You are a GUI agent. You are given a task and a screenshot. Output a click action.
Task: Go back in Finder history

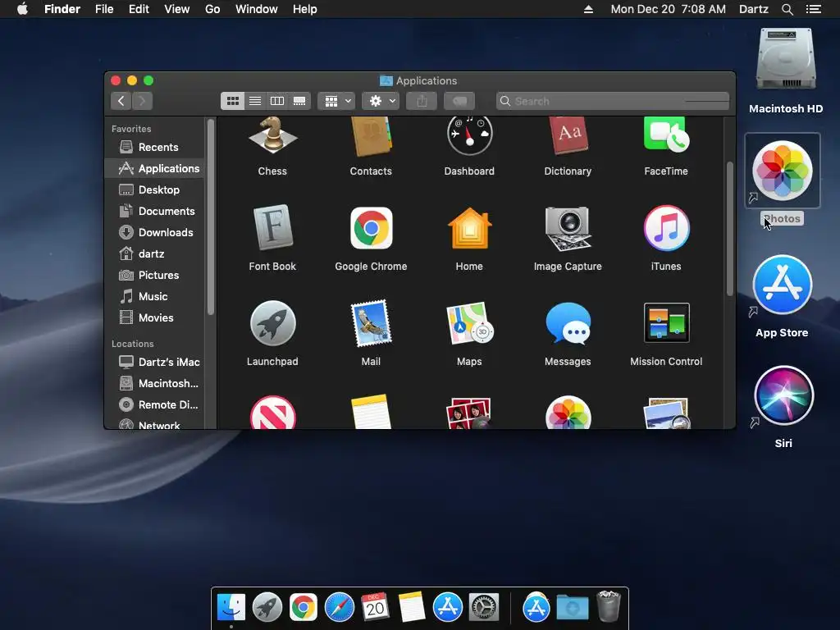[x=121, y=101]
